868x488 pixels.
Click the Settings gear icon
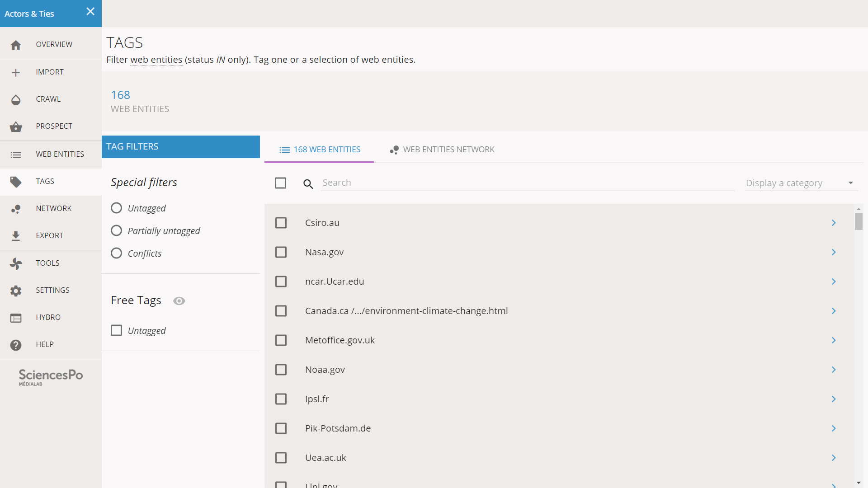pyautogui.click(x=16, y=291)
